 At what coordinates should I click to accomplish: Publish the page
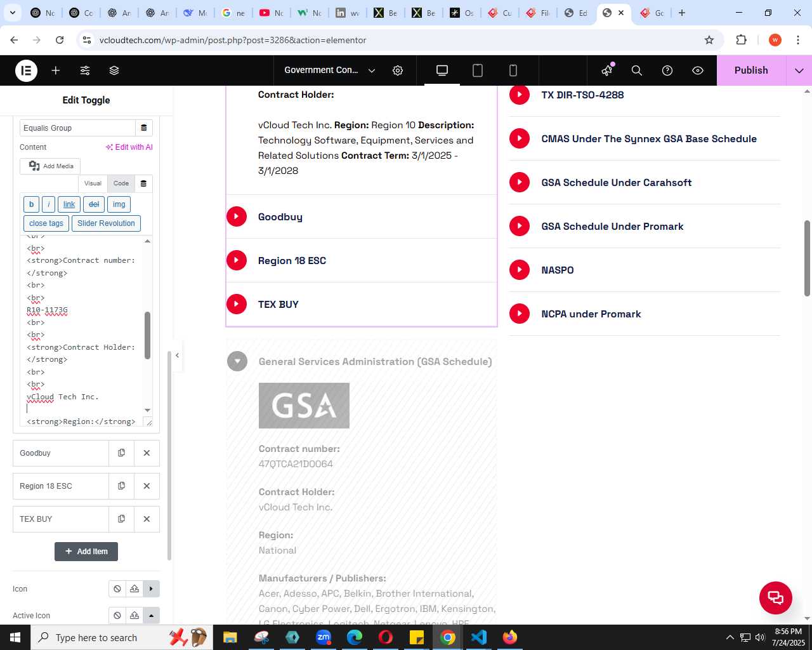point(751,70)
